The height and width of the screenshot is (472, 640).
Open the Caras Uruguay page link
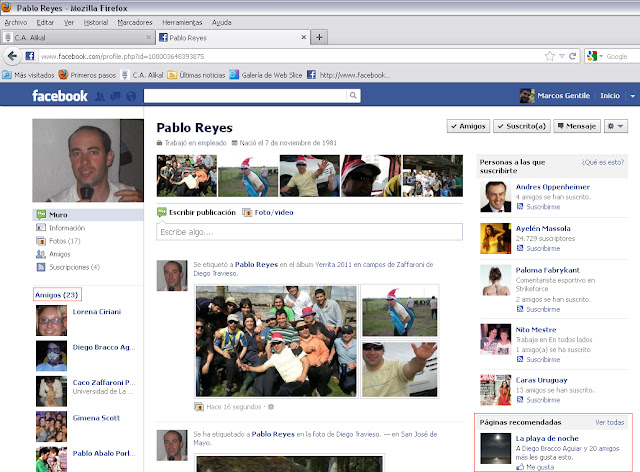[x=542, y=380]
